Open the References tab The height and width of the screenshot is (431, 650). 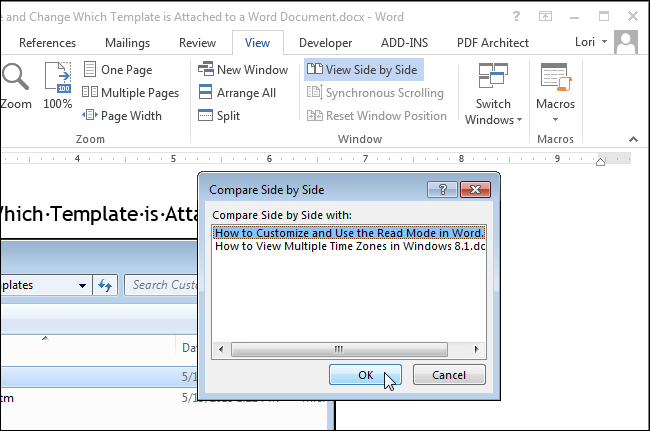47,43
